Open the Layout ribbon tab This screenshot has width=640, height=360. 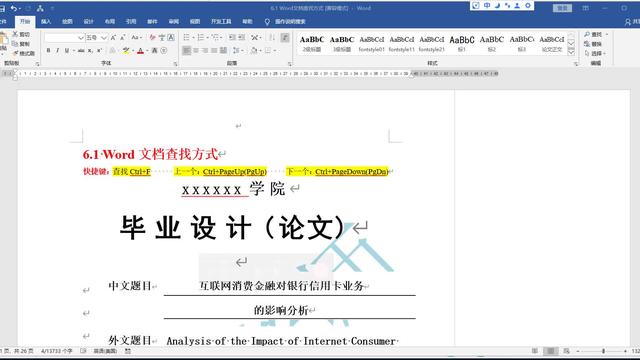click(110, 22)
